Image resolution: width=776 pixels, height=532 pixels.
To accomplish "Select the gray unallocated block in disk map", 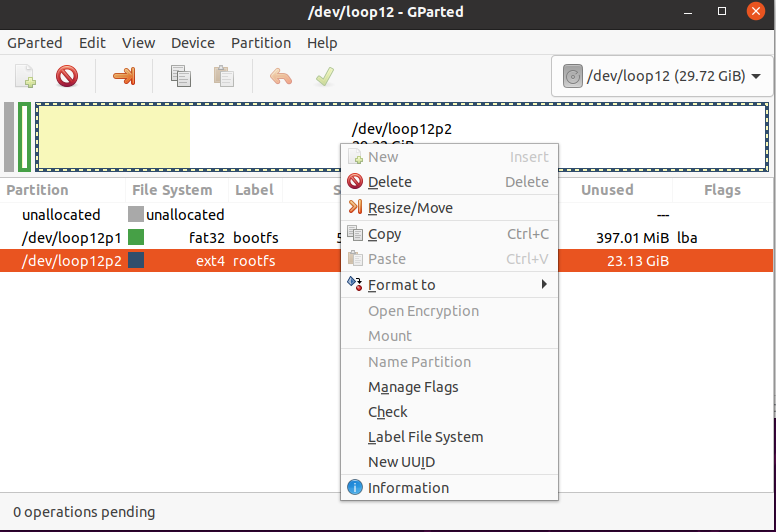I will pos(9,137).
